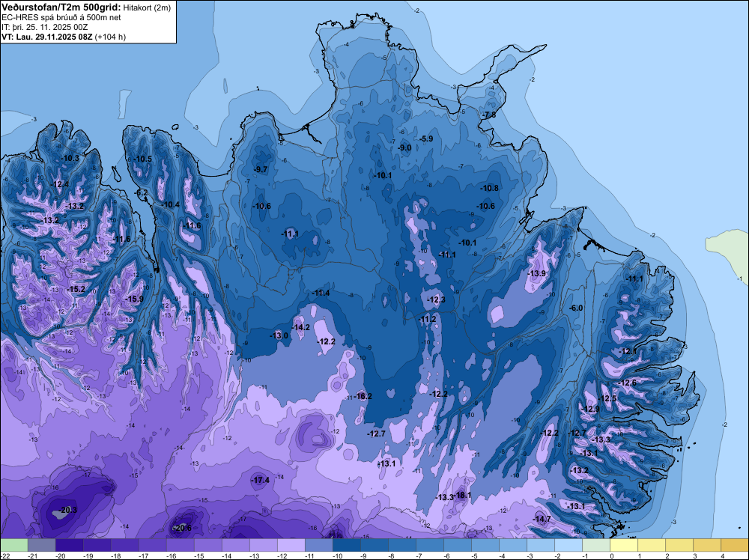Click the 'Veðurstofan/T2m 500grid:' map title
This screenshot has height=560, width=749.
[61, 7]
